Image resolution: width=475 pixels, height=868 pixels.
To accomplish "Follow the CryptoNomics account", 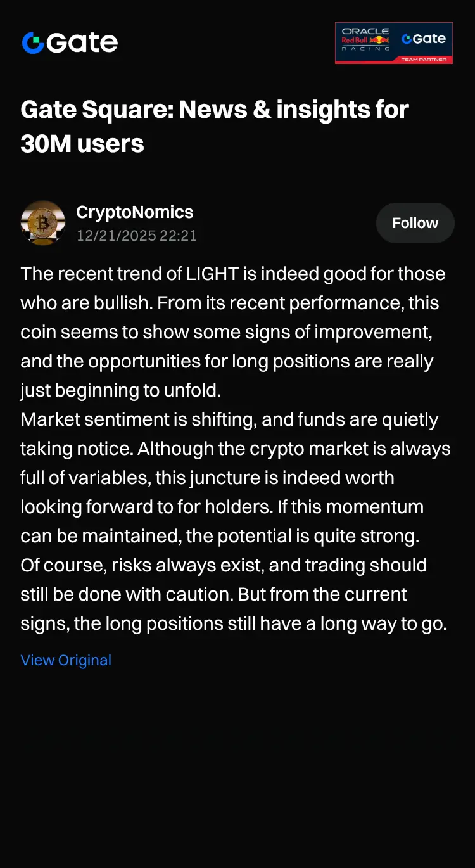I will click(x=415, y=223).
